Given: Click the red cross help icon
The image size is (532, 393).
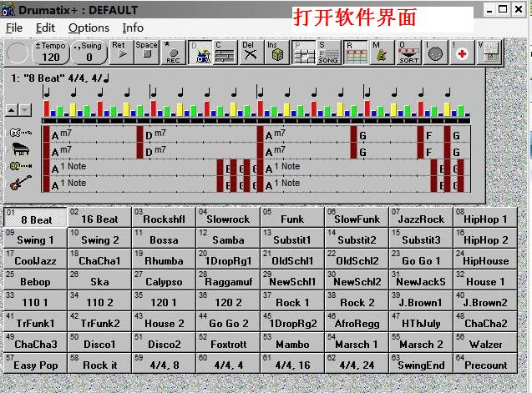Looking at the screenshot, I should [460, 53].
